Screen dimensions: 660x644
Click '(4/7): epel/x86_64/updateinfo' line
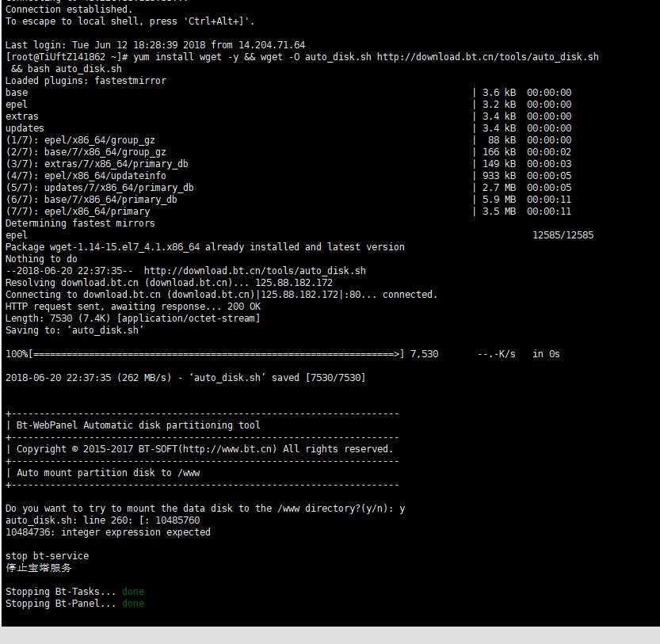[x=86, y=175]
